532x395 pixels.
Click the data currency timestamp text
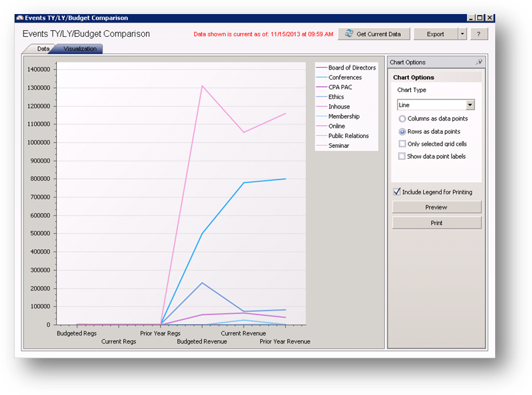[x=263, y=34]
